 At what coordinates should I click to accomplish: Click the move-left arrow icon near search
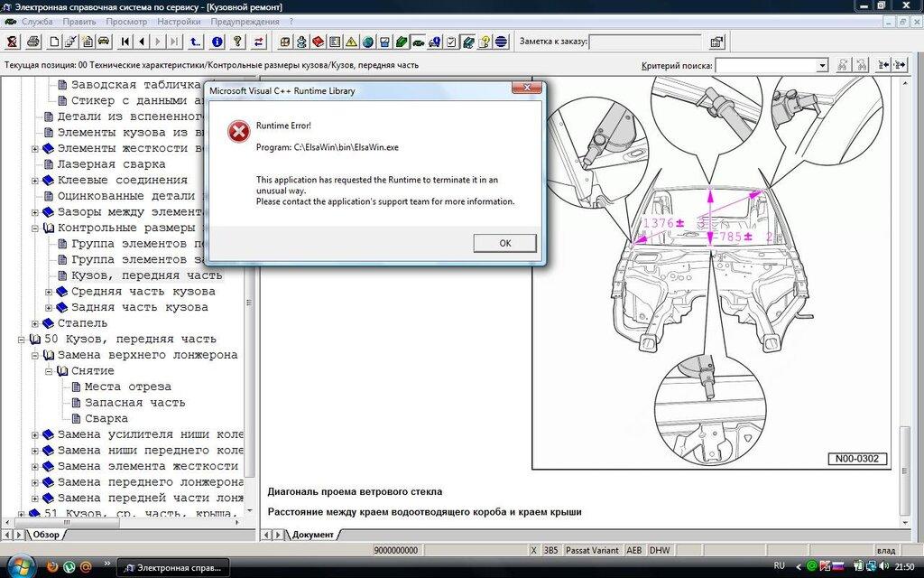pos(882,65)
